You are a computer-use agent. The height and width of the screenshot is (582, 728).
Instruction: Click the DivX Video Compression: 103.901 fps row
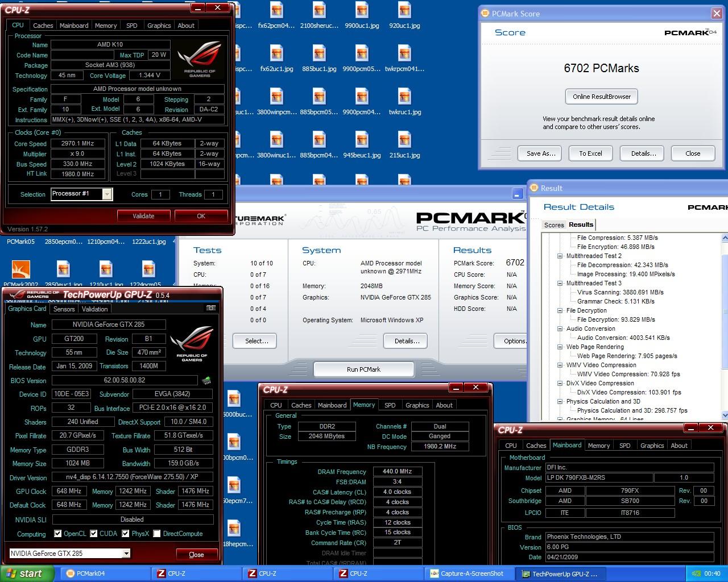[x=629, y=392]
